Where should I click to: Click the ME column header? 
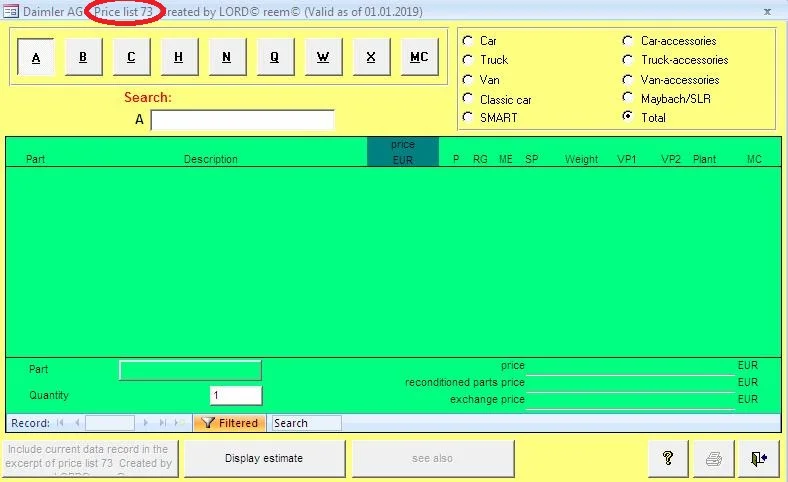pyautogui.click(x=506, y=159)
